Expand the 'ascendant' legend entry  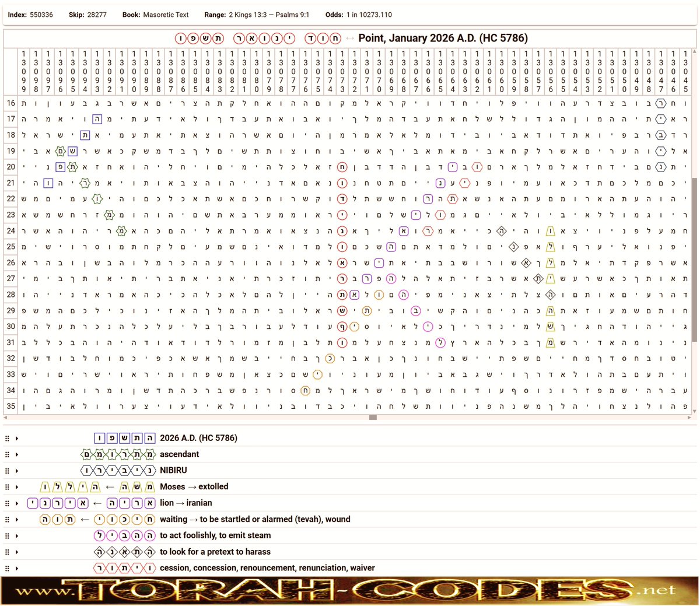tap(17, 454)
